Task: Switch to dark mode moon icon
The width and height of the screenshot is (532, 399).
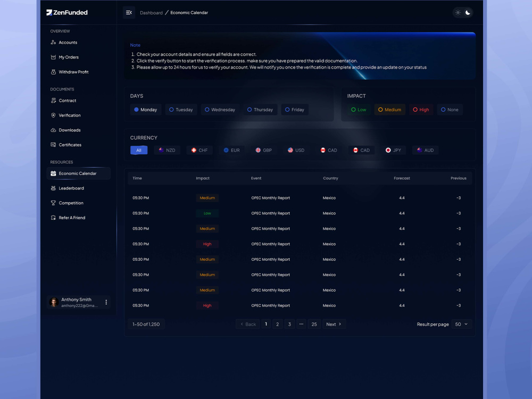Action: (468, 13)
